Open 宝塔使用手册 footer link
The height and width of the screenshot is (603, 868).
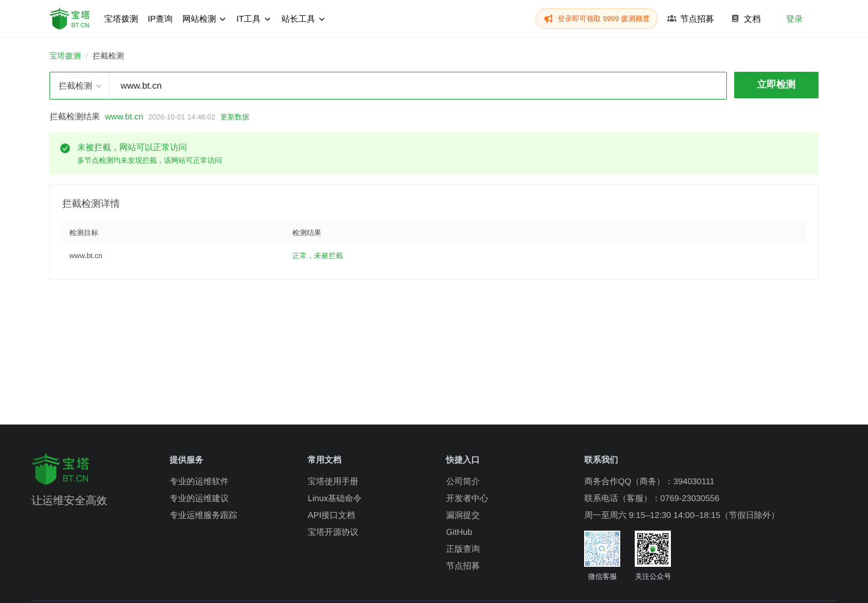[333, 481]
